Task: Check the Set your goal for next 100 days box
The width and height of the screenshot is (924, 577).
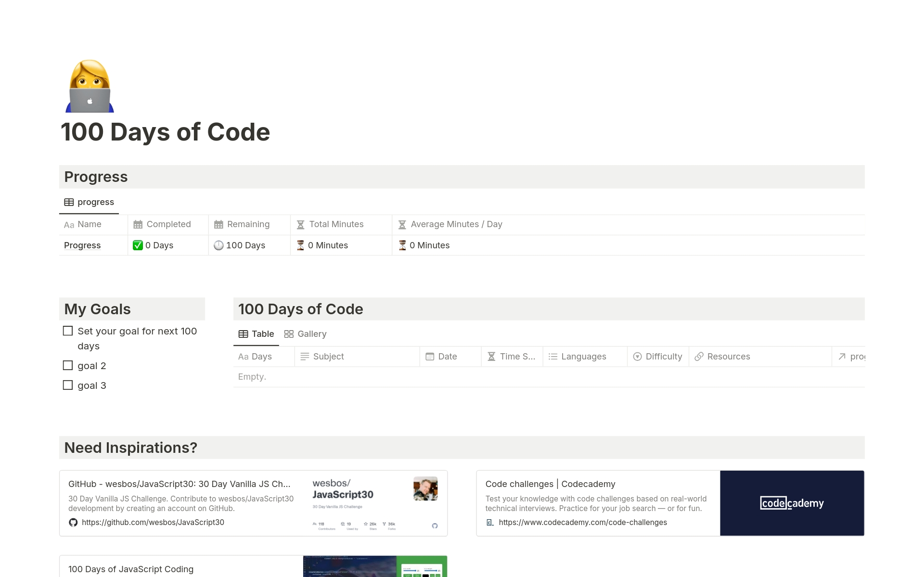Action: click(67, 331)
